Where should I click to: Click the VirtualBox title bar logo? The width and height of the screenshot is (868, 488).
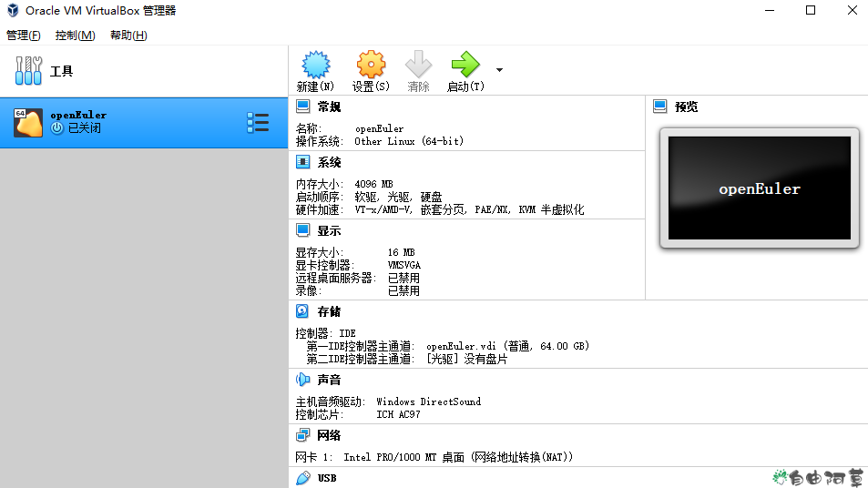pos(13,11)
